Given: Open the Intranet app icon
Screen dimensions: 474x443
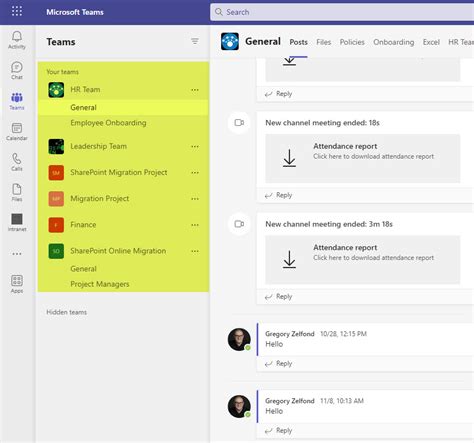Looking at the screenshot, I should 17,222.
